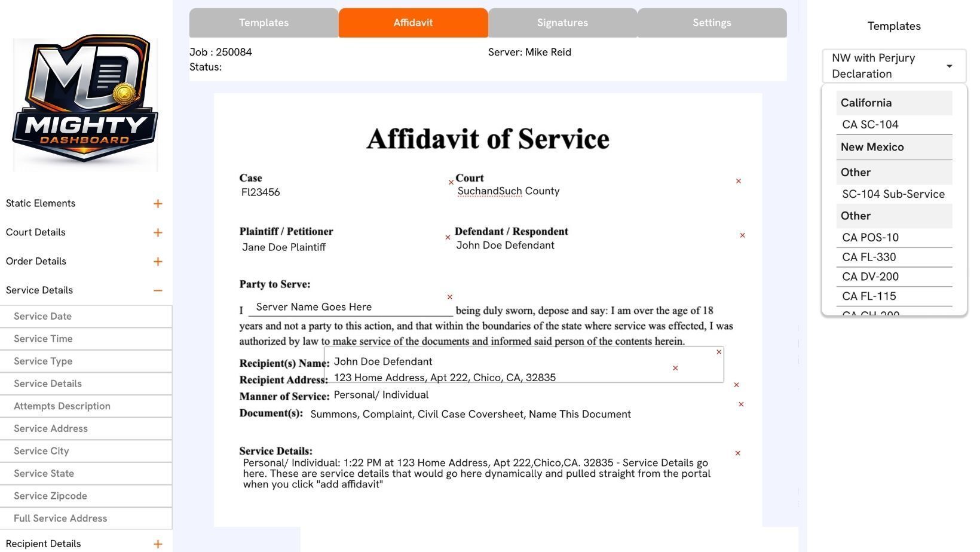Remove the Plaintiff / Petitioner field via red X
Image resolution: width=980 pixels, height=552 pixels.
click(x=448, y=237)
